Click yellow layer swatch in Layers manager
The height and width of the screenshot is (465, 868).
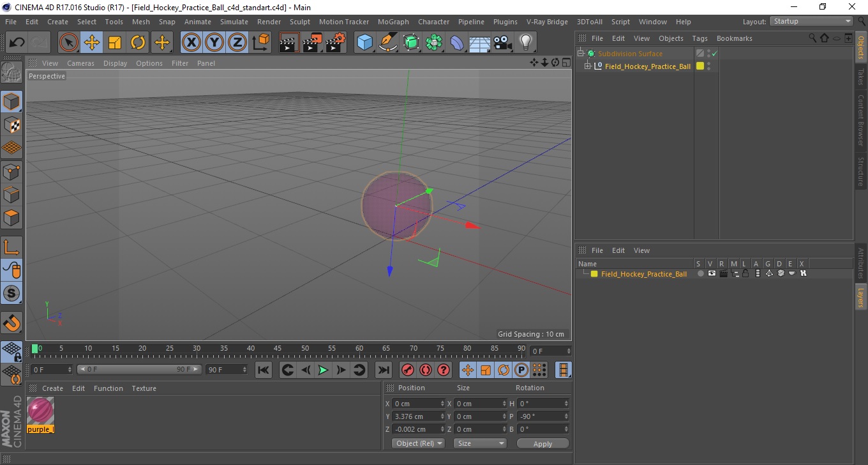point(594,274)
